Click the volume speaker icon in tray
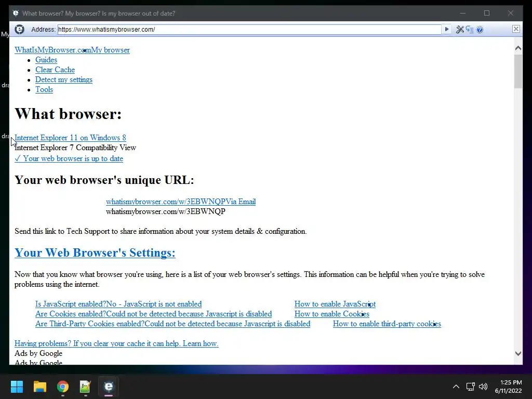 (x=483, y=387)
